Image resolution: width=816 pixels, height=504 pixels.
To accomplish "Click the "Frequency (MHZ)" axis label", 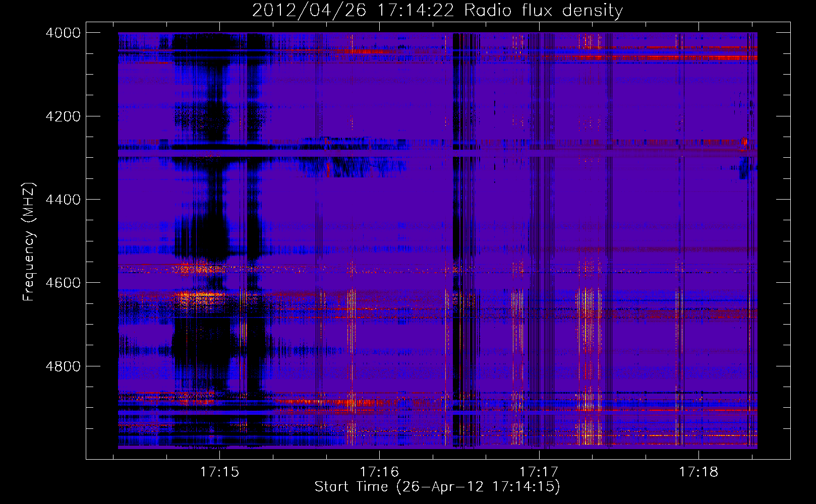I will click(29, 242).
